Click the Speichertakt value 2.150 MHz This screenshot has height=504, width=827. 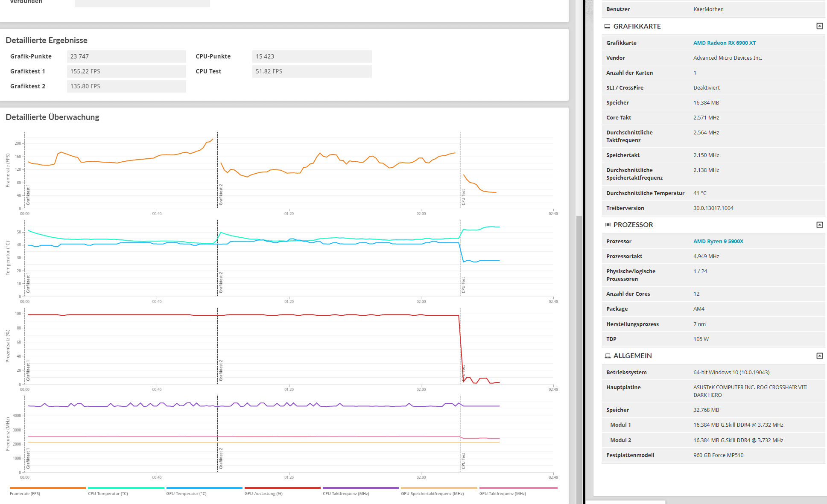(x=706, y=155)
